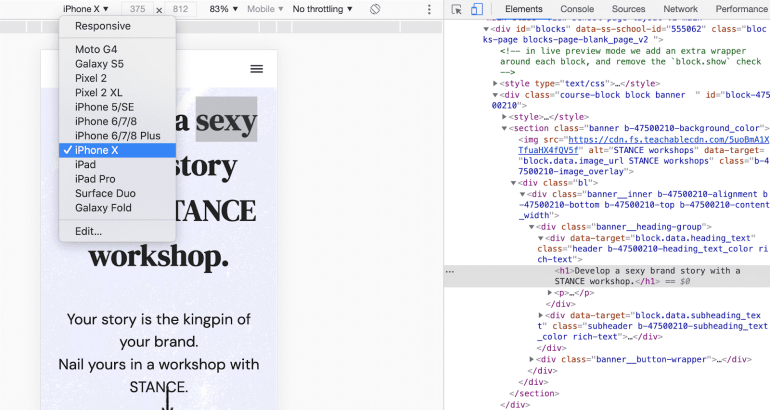Select Galaxy Fold from the device list
The width and height of the screenshot is (770, 410).
pos(117,208)
